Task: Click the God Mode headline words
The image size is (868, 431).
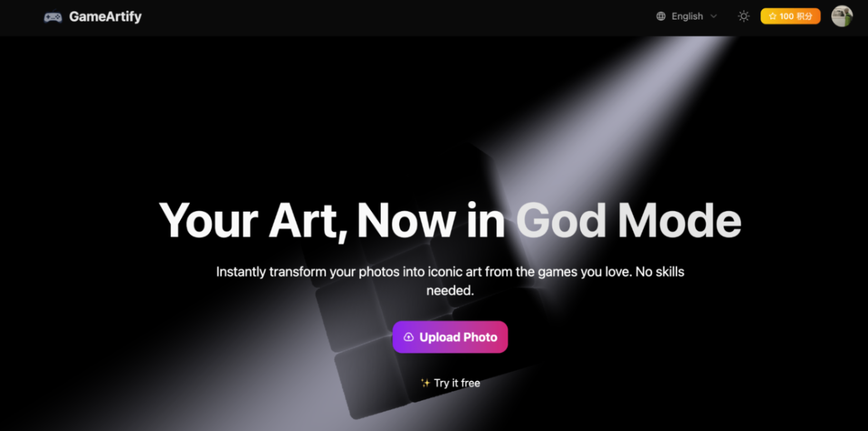Action: (x=628, y=221)
